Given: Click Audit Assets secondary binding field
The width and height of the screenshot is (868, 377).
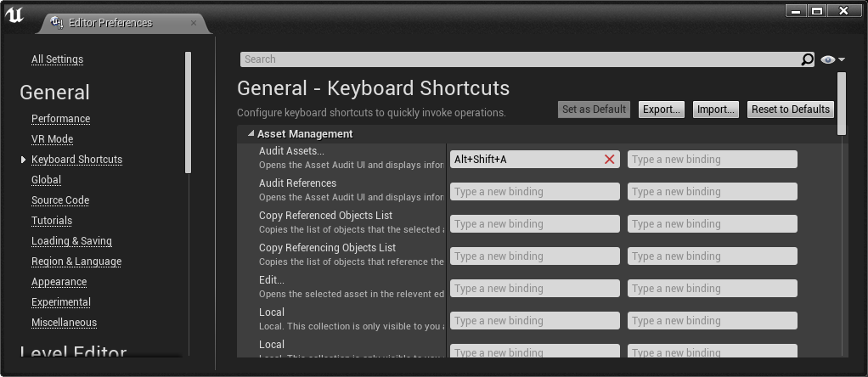Looking at the screenshot, I should (712, 160).
